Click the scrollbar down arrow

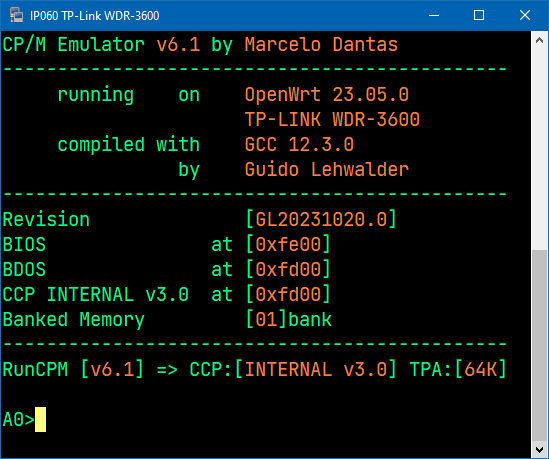point(540,449)
